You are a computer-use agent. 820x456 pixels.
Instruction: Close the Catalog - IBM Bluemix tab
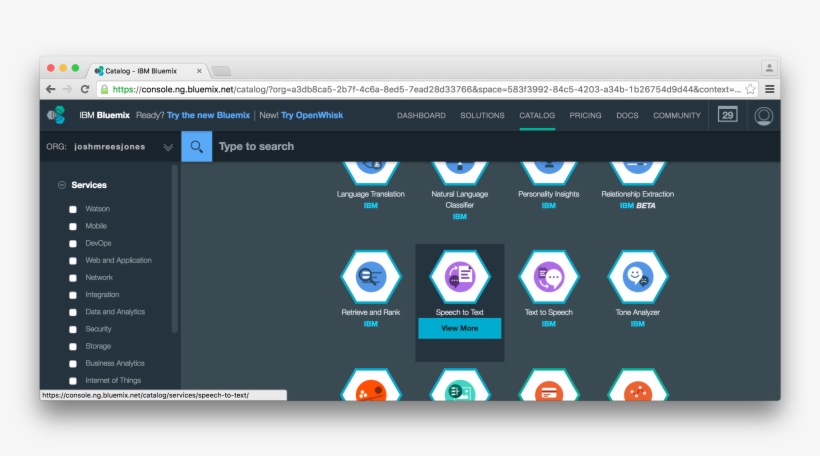tap(199, 71)
